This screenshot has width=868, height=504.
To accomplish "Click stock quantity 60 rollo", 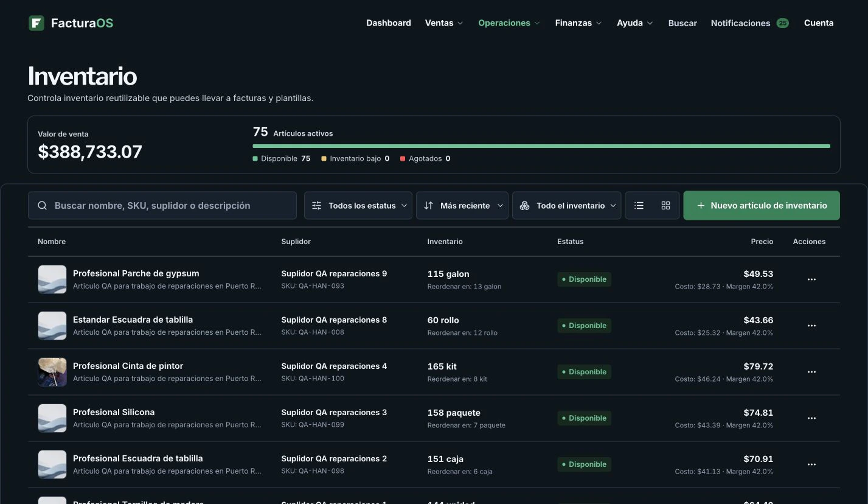I will (x=443, y=320).
